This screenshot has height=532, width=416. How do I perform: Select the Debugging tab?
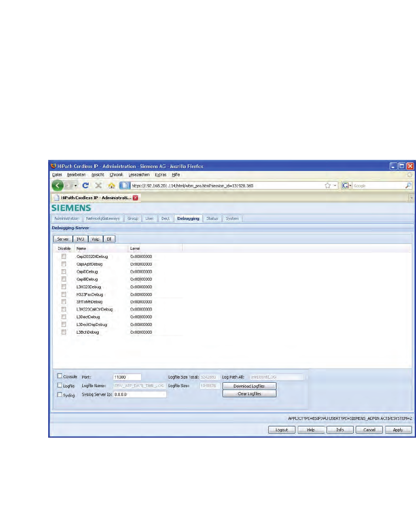[x=188, y=219]
